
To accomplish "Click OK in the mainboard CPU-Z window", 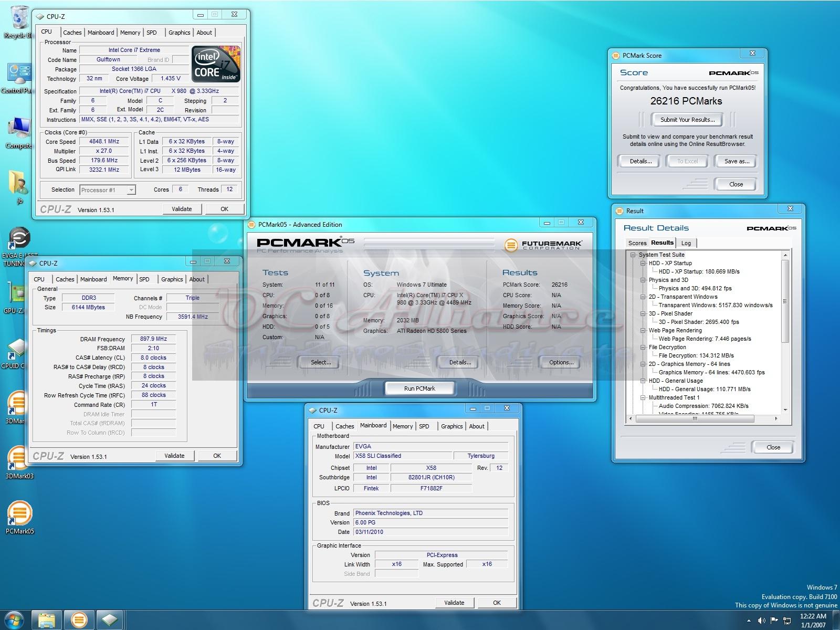I will [497, 603].
